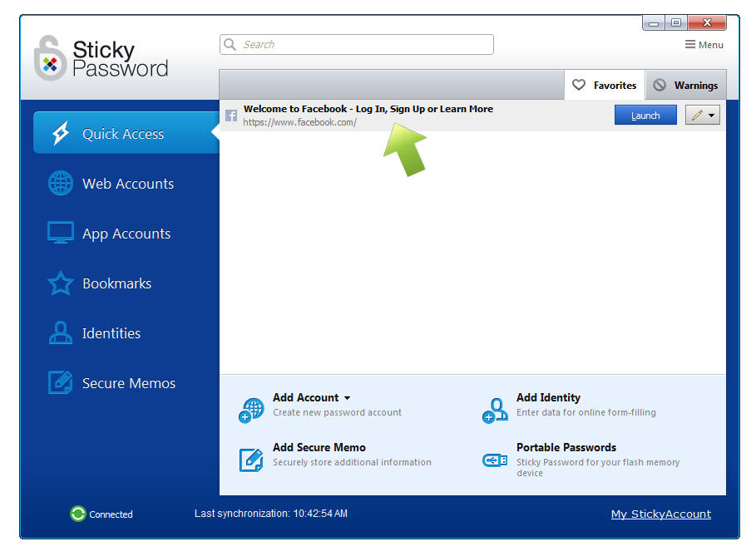The image size is (756, 556).
Task: Click the Secure Memos notepad icon
Action: pos(60,382)
